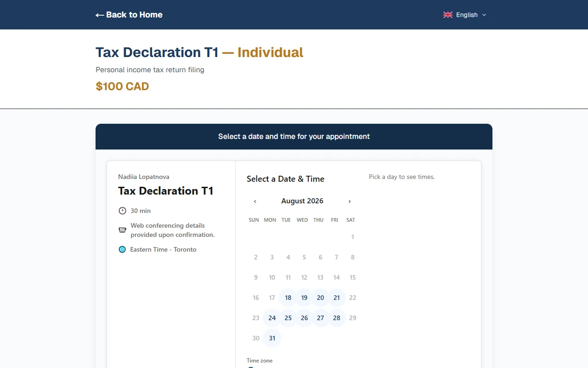
Task: Click the Web conferencing details text
Action: (x=172, y=230)
